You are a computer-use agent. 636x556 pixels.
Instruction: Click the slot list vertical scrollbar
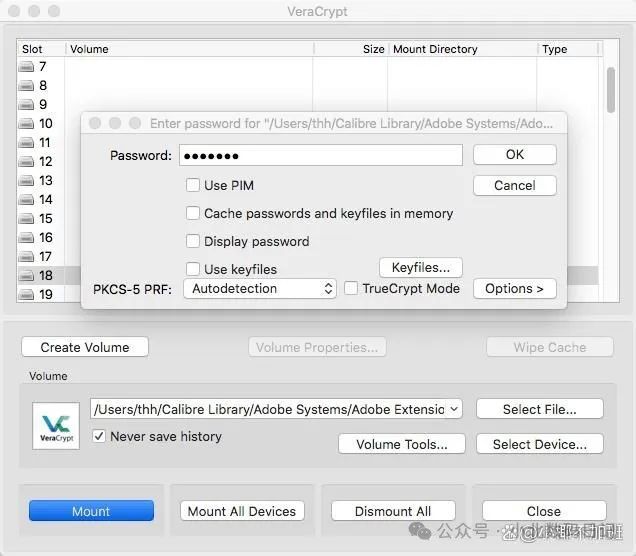pyautogui.click(x=610, y=90)
